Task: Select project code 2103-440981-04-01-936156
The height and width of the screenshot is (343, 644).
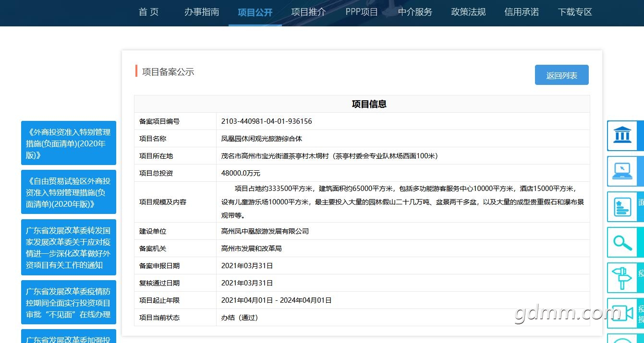Action: [267, 121]
